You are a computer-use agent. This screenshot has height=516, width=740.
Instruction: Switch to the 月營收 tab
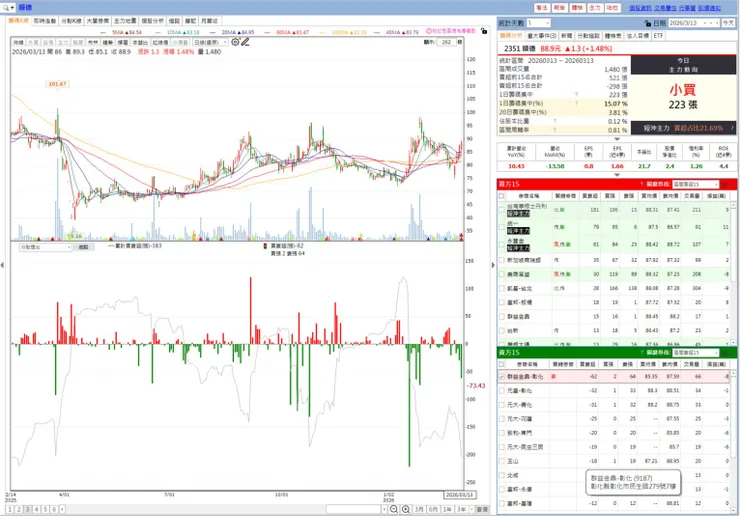[209, 21]
